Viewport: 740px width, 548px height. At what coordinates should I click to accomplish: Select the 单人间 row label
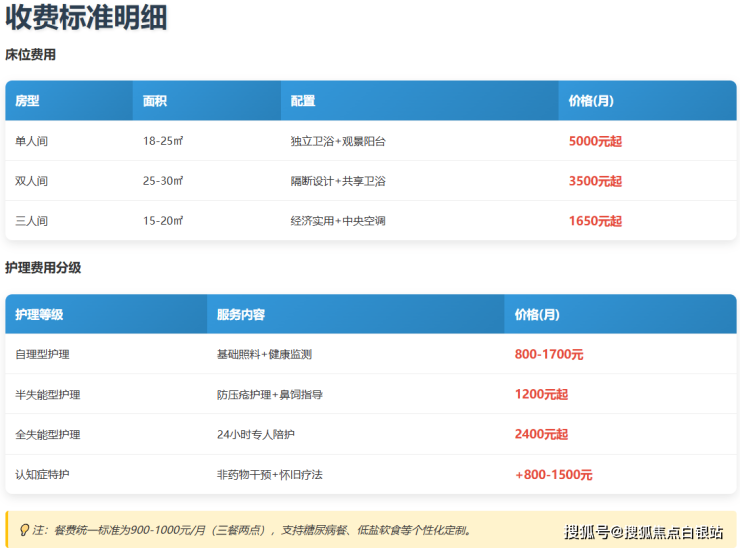coord(31,141)
